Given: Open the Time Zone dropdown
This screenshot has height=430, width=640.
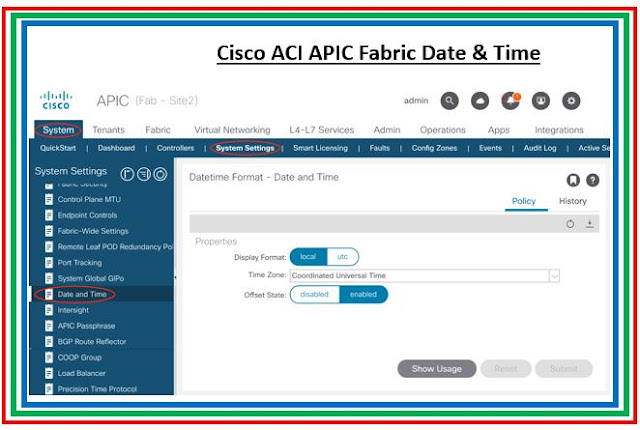Looking at the screenshot, I should click(553, 275).
